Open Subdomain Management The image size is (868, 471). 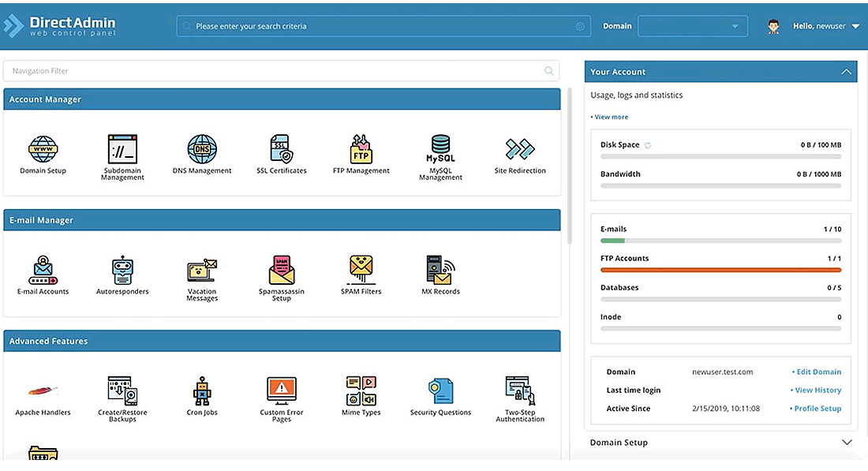point(122,157)
